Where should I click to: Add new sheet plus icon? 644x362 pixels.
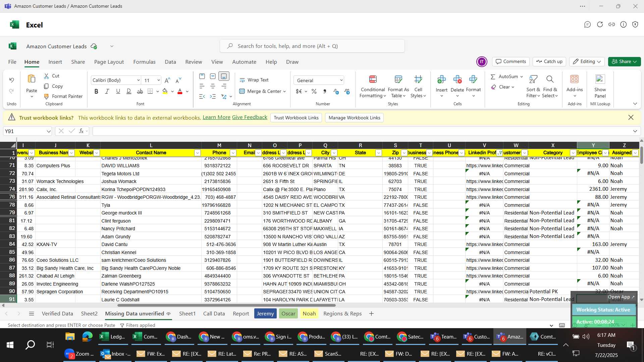(371, 314)
